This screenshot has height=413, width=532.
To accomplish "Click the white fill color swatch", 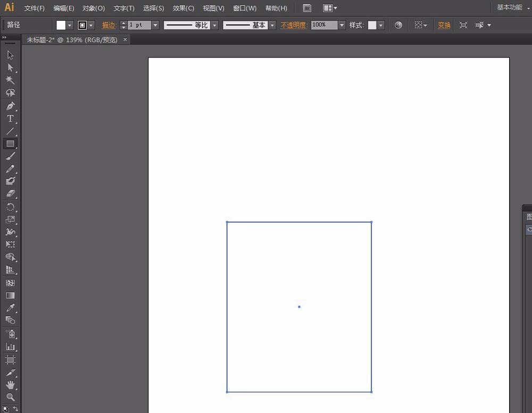I will pyautogui.click(x=61, y=25).
